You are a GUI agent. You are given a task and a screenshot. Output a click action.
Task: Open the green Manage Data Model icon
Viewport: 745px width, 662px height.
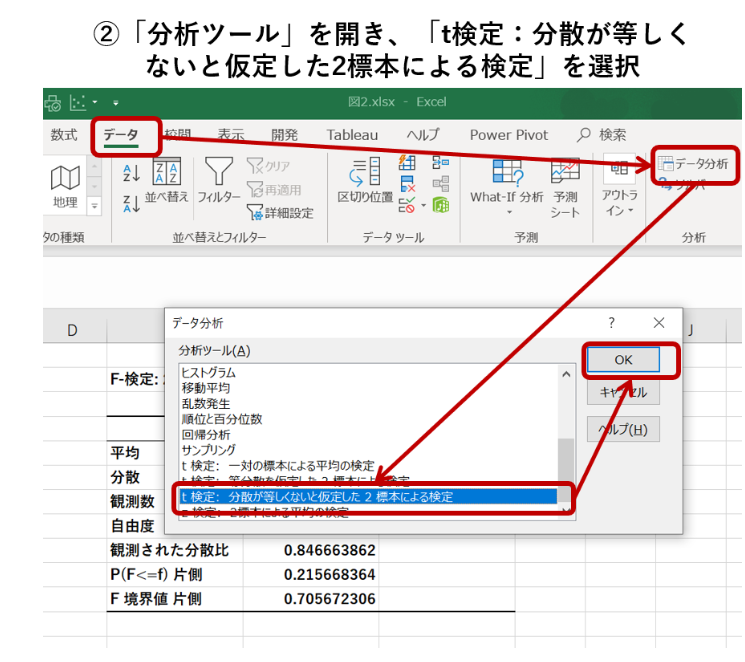(x=440, y=205)
